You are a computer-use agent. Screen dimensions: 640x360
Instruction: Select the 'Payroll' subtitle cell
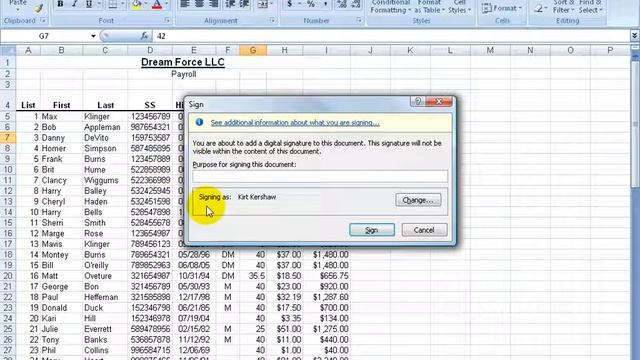tap(183, 74)
